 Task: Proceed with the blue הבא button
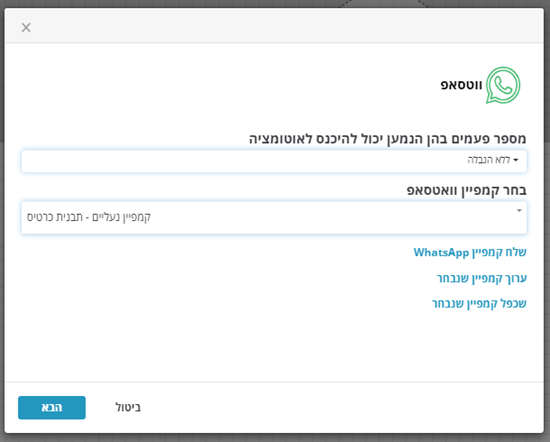52,408
